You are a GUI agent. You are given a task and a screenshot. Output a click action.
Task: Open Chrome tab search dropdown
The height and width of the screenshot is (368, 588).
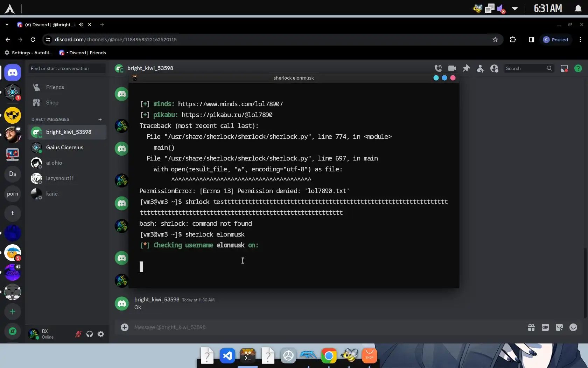7,25
